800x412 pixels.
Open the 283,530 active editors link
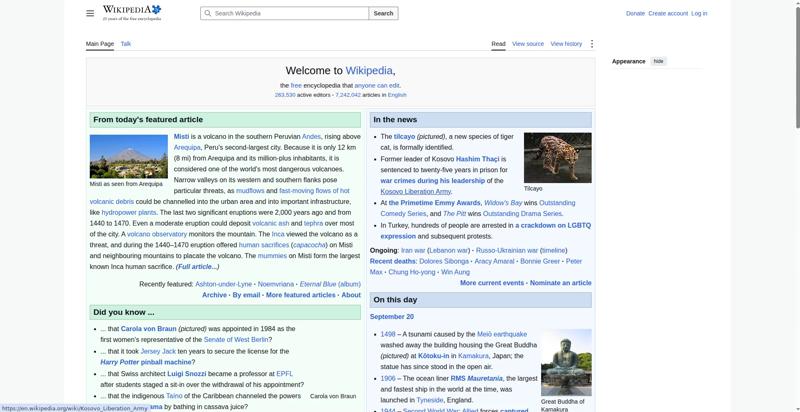[x=285, y=95]
